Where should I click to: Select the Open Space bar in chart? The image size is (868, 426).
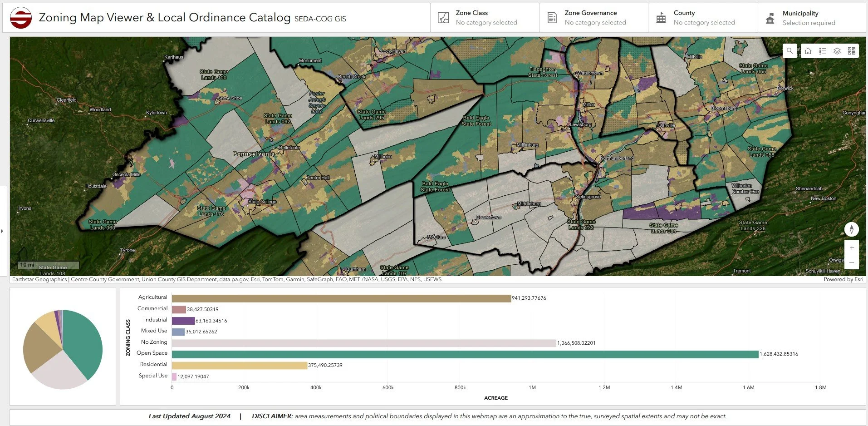coord(465,354)
